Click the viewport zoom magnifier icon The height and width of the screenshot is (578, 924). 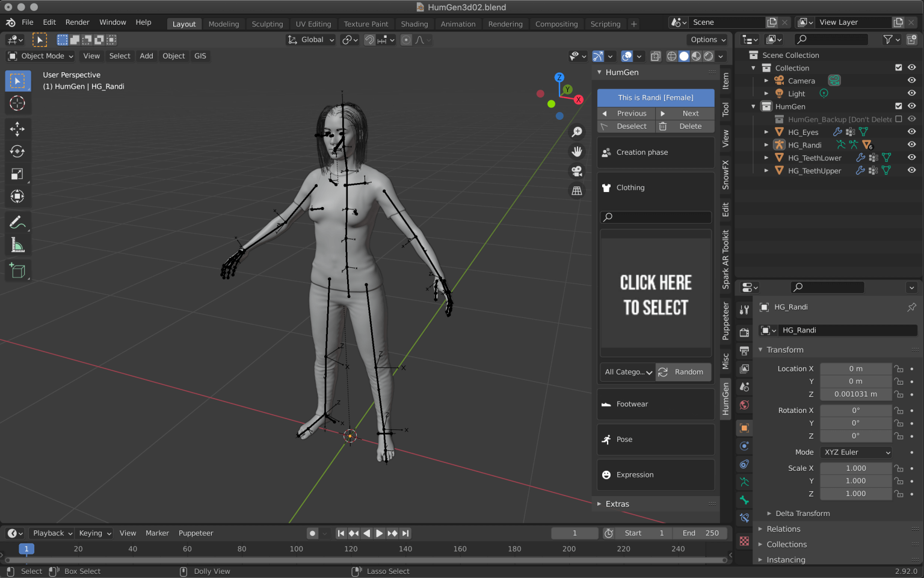[x=577, y=131]
